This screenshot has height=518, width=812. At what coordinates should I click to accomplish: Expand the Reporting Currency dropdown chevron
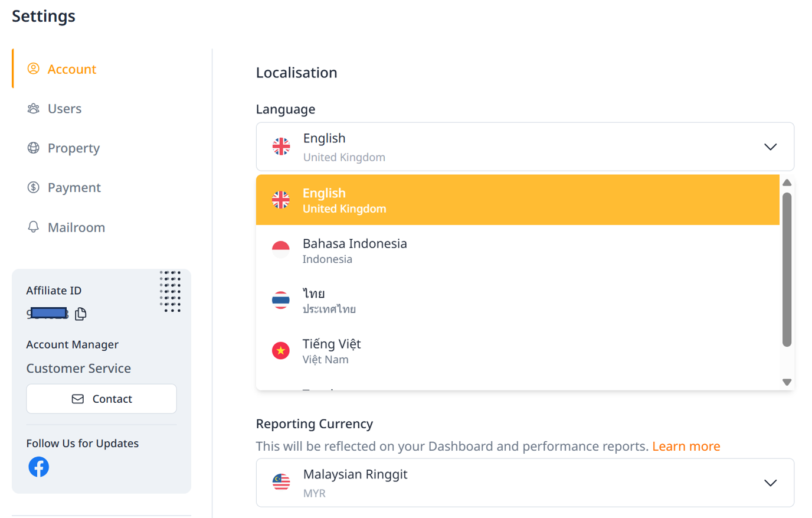[770, 483]
